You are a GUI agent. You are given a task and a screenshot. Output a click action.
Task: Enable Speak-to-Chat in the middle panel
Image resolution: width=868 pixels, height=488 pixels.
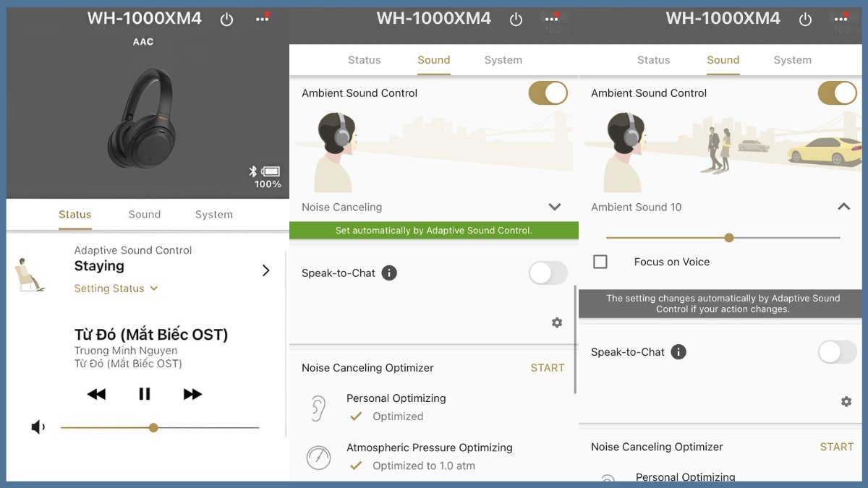pyautogui.click(x=548, y=273)
